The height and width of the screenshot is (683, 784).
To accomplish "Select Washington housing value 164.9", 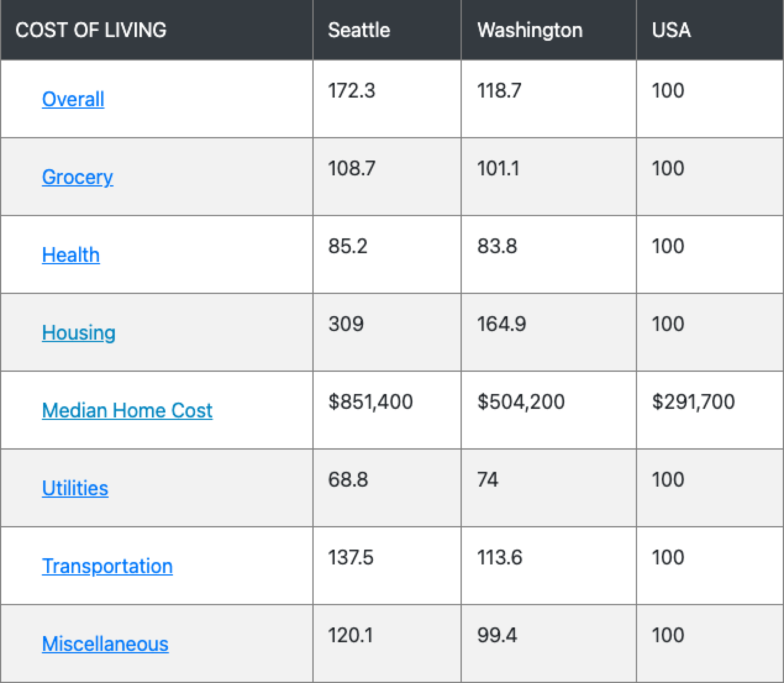I will [x=501, y=324].
